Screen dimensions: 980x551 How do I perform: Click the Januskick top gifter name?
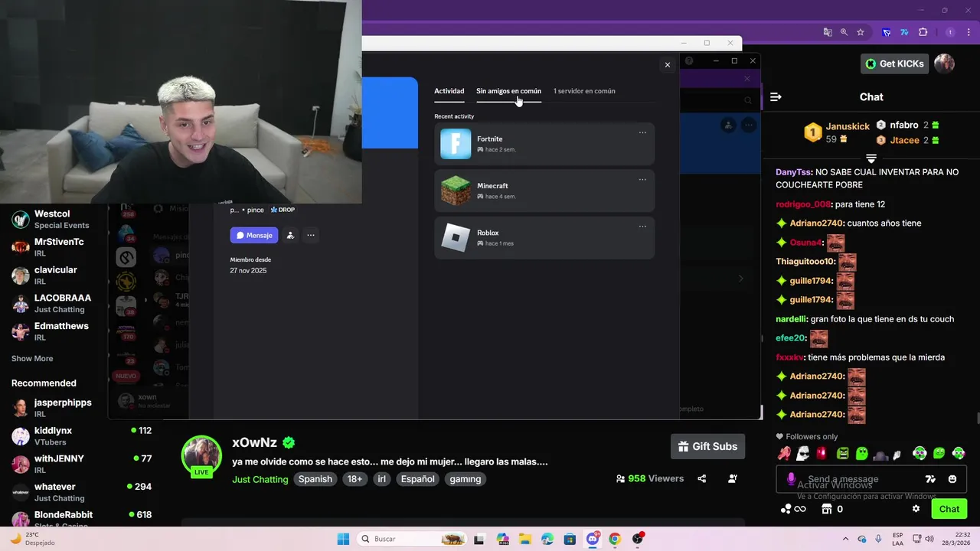pos(848,126)
